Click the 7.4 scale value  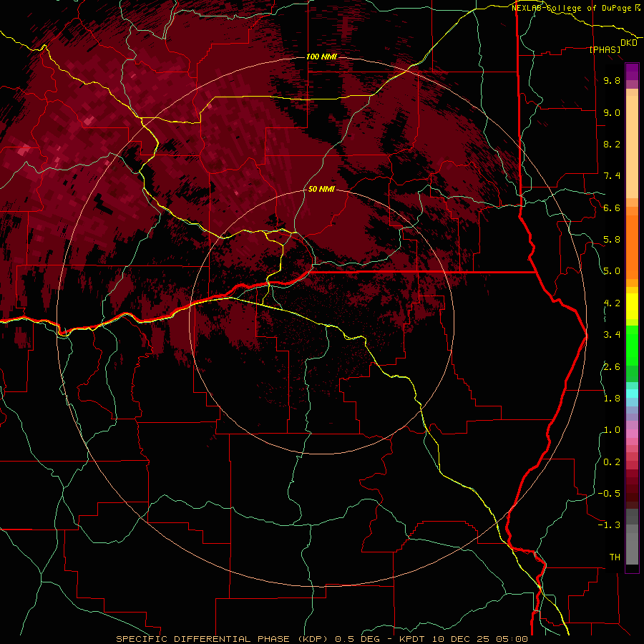coord(612,176)
